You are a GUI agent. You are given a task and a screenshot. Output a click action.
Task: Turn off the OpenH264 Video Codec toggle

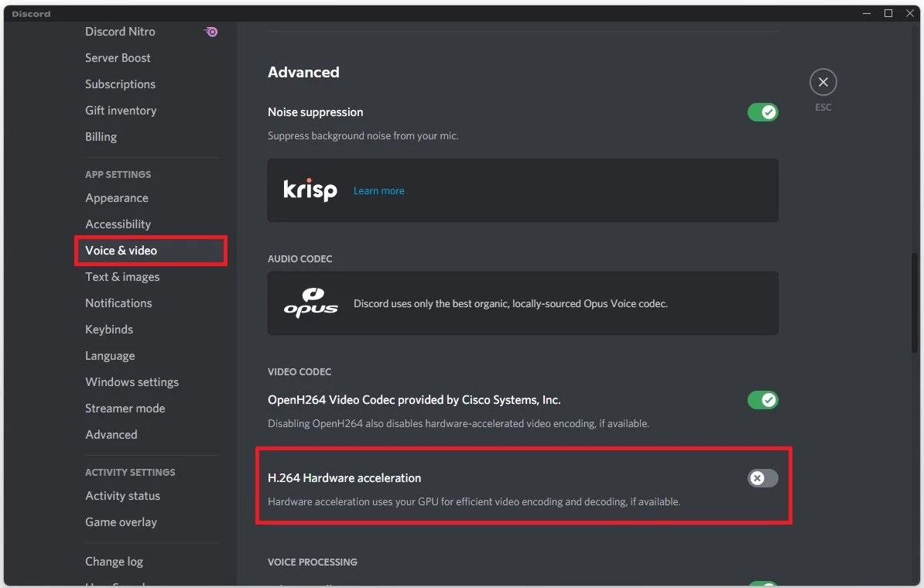pos(762,400)
